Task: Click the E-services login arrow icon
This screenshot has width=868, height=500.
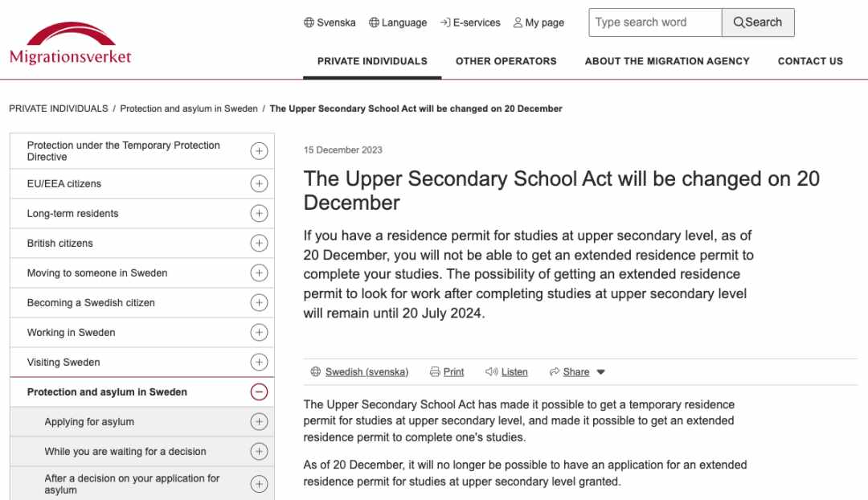Action: [x=445, y=23]
